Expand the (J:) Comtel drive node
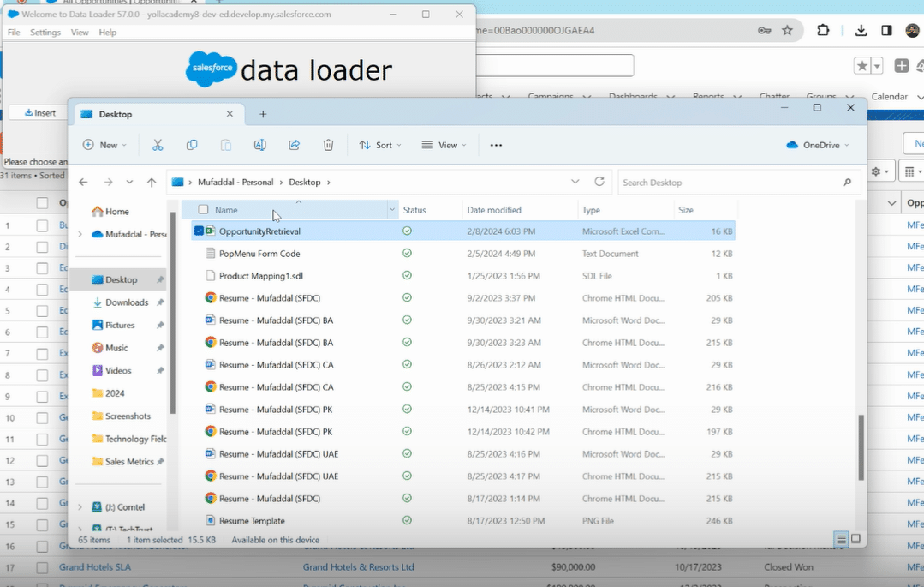924x587 pixels. pos(80,506)
